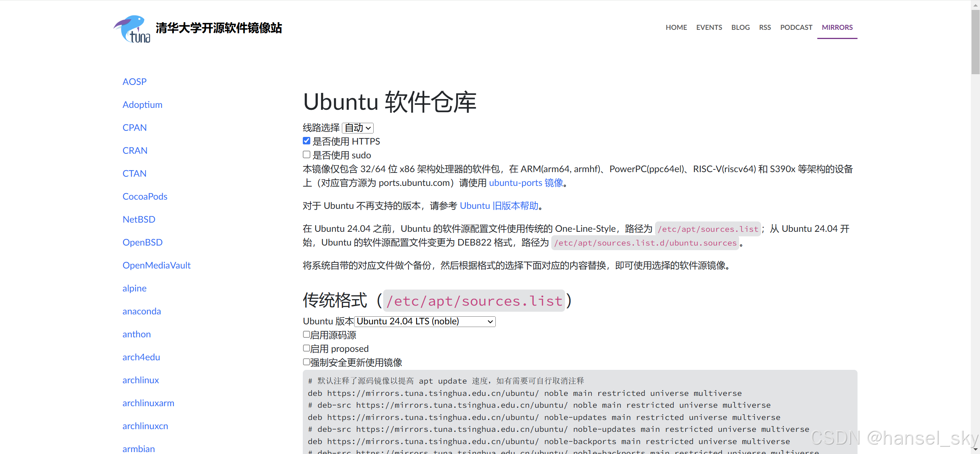980x454 pixels.
Task: Select archlinux in the sidebar list
Action: 140,380
